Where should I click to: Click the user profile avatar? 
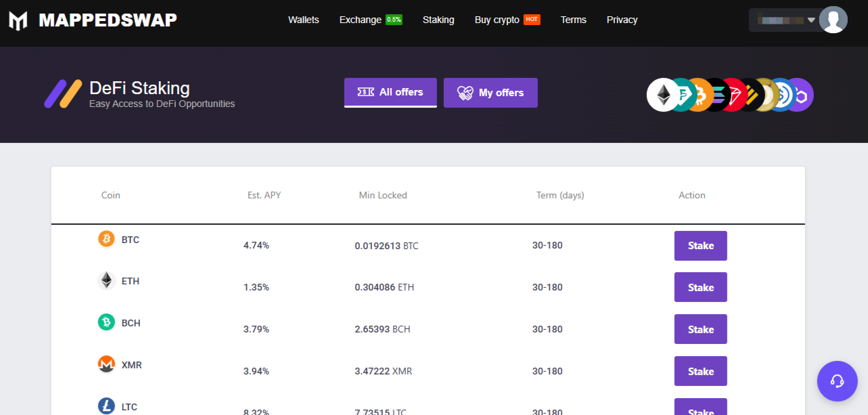click(833, 20)
